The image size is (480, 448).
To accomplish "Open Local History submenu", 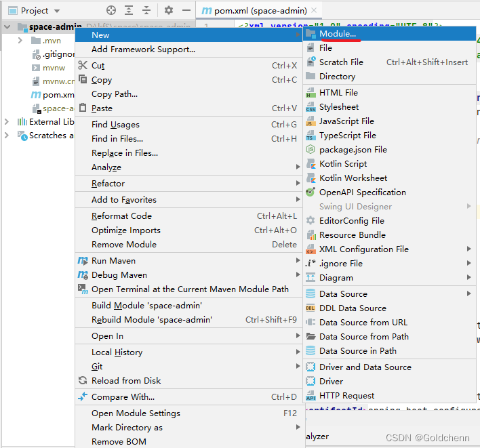I will point(188,352).
